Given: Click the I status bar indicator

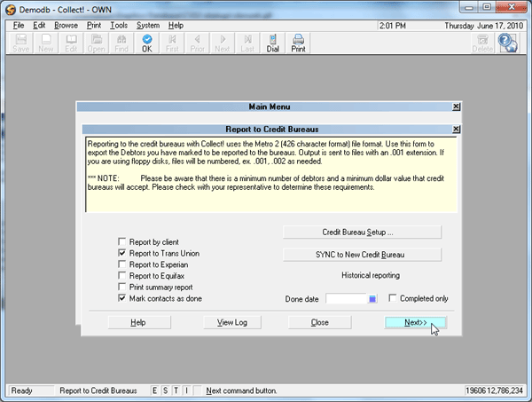Looking at the screenshot, I should click(186, 390).
